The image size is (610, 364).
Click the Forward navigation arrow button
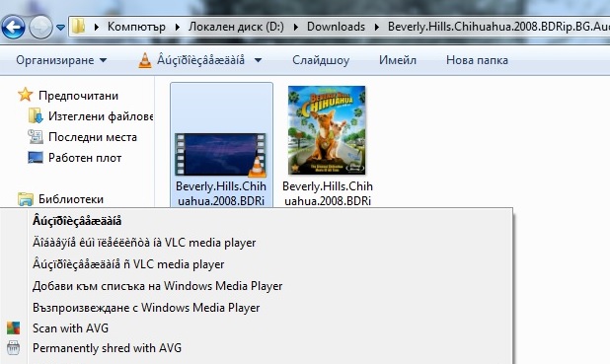(40, 27)
